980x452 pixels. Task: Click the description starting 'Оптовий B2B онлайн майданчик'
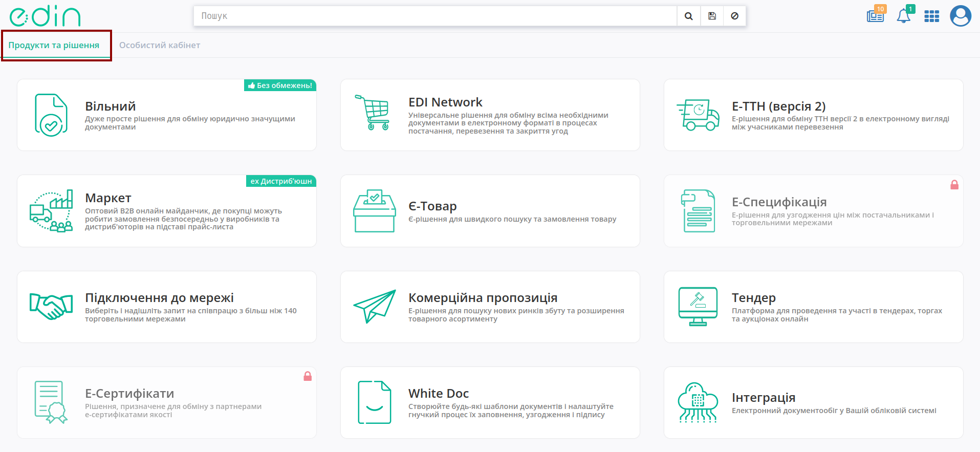coord(183,219)
